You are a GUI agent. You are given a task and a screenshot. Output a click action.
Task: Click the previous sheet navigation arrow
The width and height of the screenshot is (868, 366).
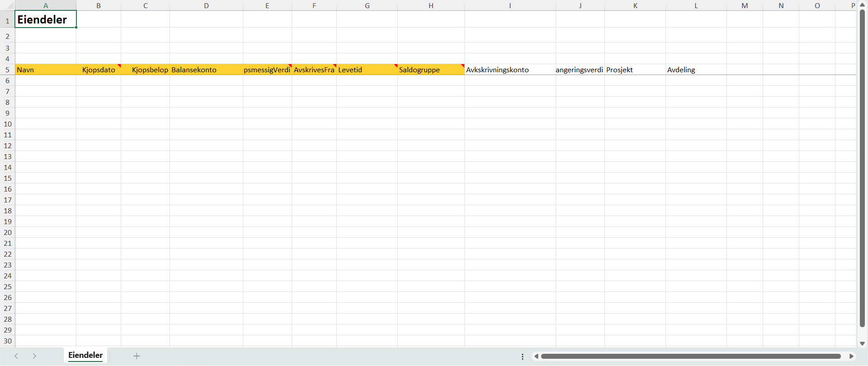pyautogui.click(x=16, y=356)
